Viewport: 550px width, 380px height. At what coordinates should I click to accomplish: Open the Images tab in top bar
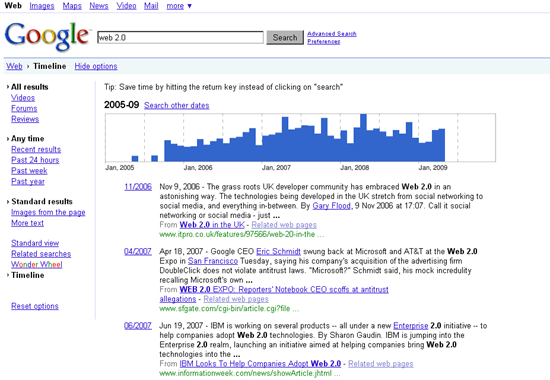point(42,6)
